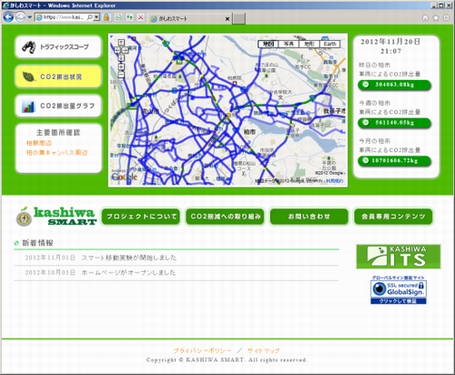Open browser tools gear icon
The width and height of the screenshot is (455, 375).
(x=446, y=18)
